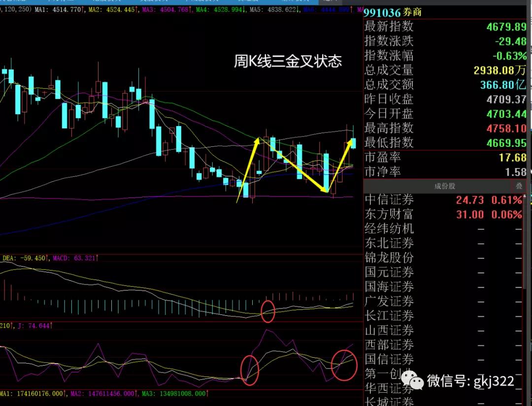Click the KDJ J value label
This screenshot has height=406, width=532.
pyautogui.click(x=33, y=325)
